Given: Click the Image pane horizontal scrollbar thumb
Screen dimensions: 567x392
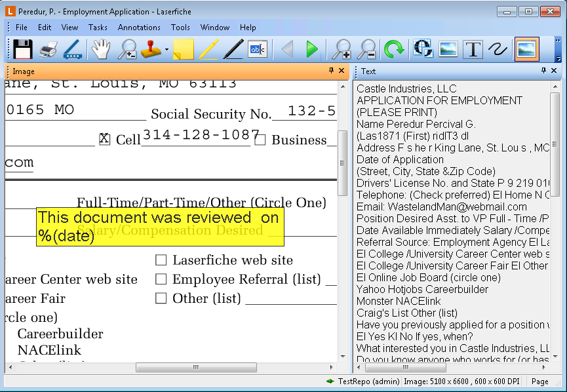Looking at the screenshot, I should coord(196,367).
